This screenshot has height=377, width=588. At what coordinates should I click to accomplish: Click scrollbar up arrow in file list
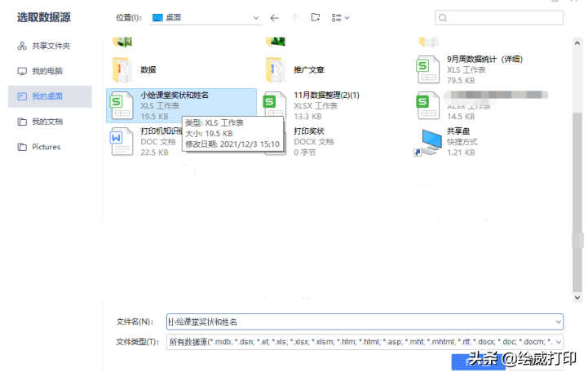(577, 43)
